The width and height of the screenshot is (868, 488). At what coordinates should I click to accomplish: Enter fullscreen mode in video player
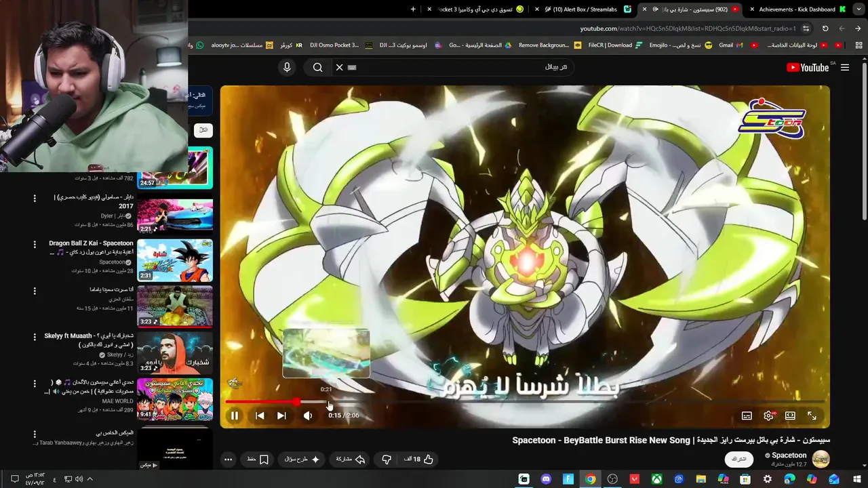pyautogui.click(x=812, y=415)
